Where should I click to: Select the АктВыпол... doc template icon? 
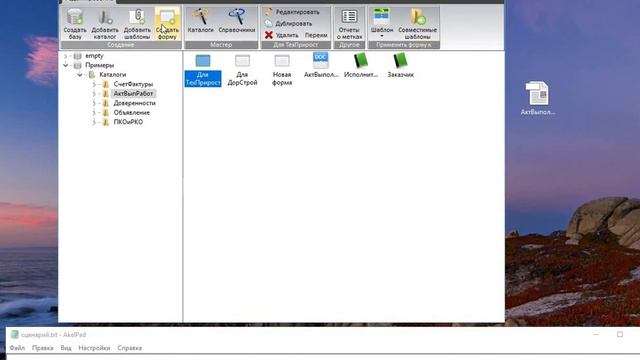321,65
